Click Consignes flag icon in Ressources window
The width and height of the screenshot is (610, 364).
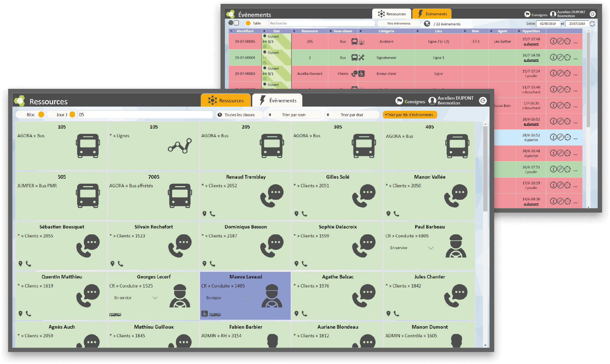pos(399,101)
